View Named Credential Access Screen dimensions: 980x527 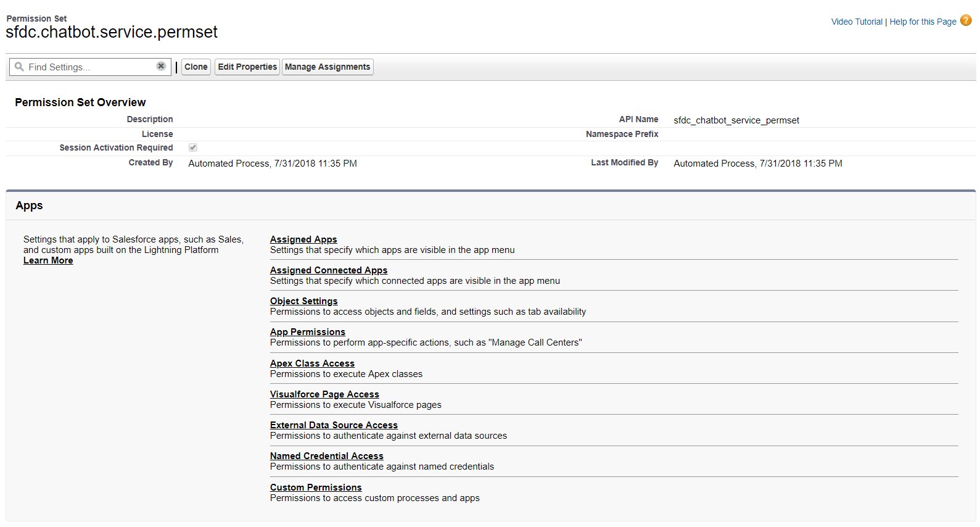click(x=327, y=456)
